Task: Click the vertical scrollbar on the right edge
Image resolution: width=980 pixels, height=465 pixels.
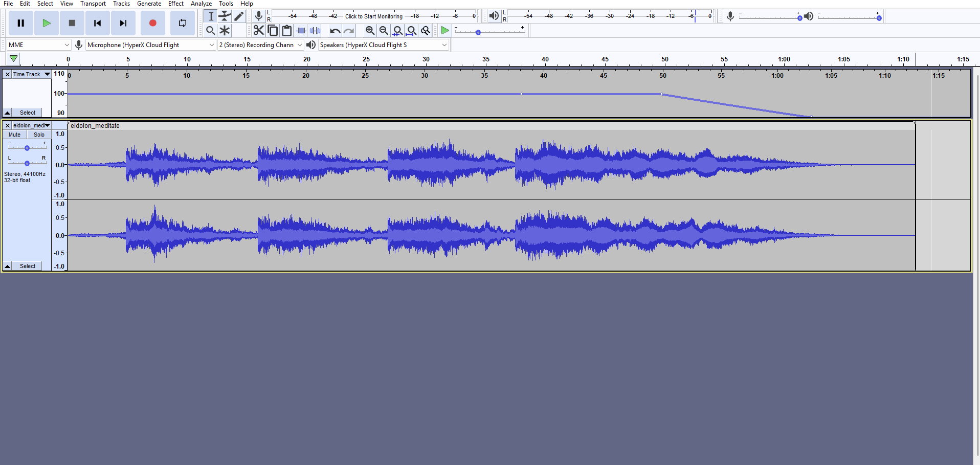Action: (x=976, y=265)
